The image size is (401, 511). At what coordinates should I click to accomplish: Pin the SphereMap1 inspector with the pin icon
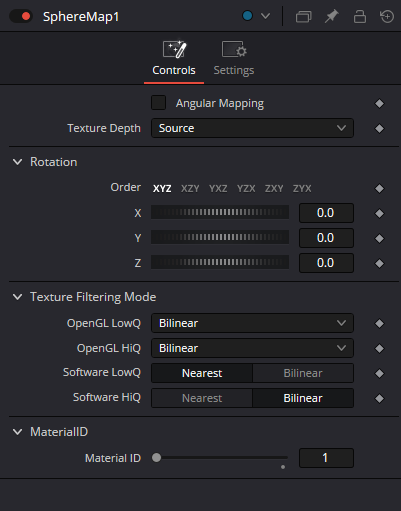pos(331,16)
